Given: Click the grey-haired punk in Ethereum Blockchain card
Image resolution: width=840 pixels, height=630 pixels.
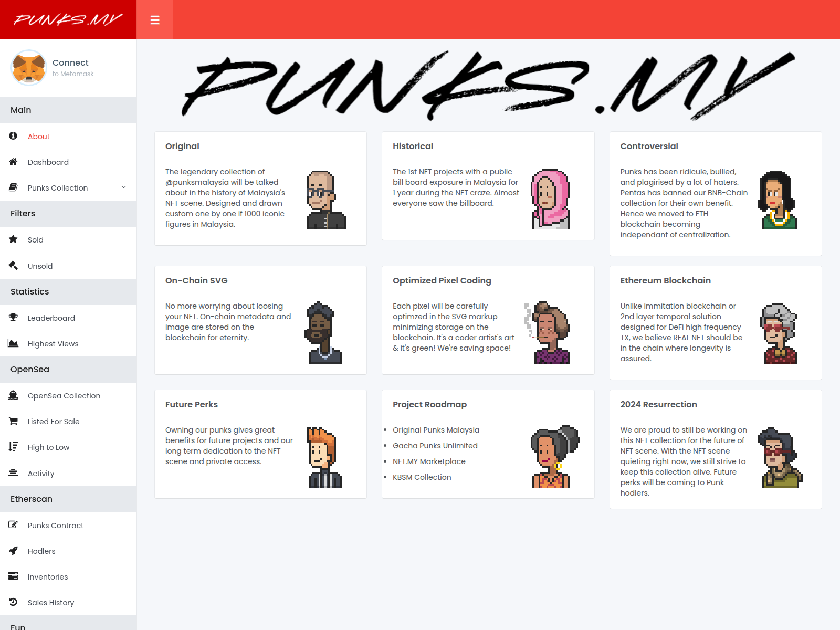Looking at the screenshot, I should coord(779,333).
